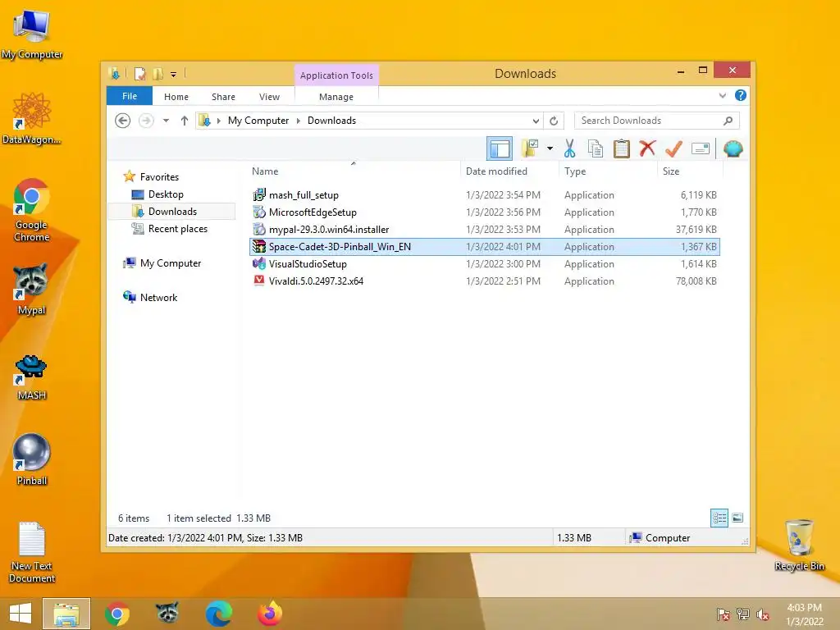Switch to Large icons view in status bar
Image resolution: width=840 pixels, height=630 pixels.
[737, 518]
